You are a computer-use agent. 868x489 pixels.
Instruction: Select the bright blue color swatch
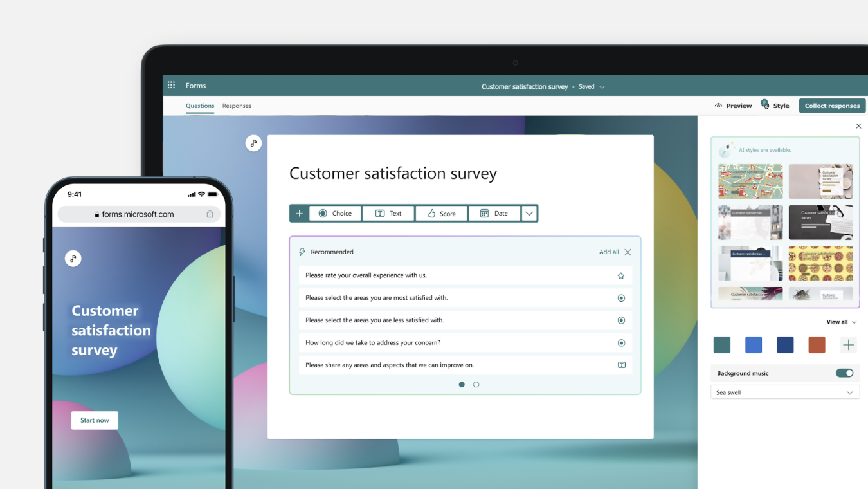coord(754,345)
